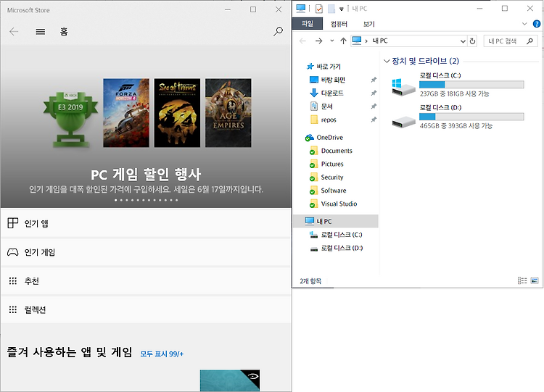The width and height of the screenshot is (544, 392).
Task: Open the repos folder
Action: pos(328,120)
